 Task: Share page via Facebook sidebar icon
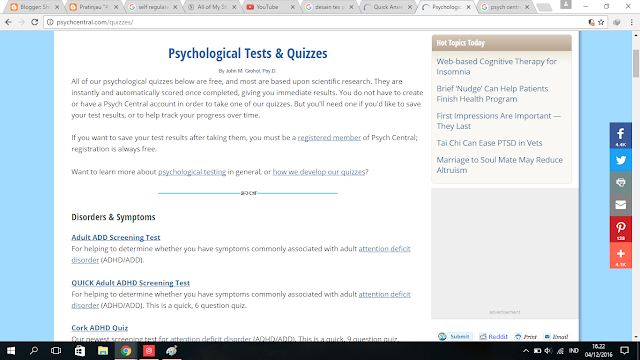[620, 136]
